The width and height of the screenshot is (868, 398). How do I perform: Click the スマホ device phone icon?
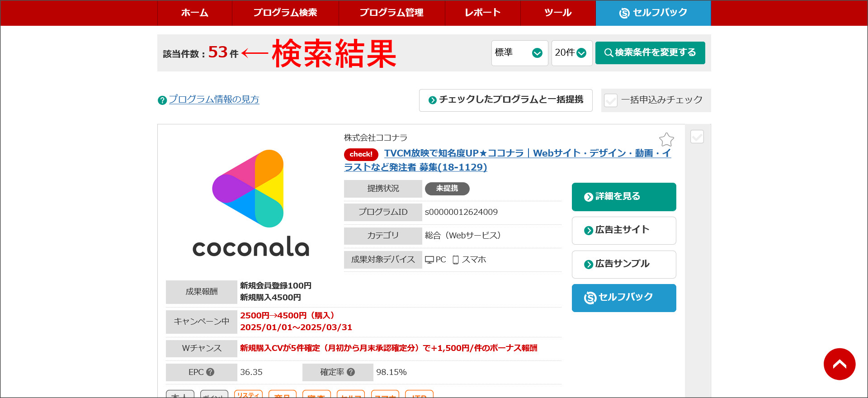coord(456,260)
